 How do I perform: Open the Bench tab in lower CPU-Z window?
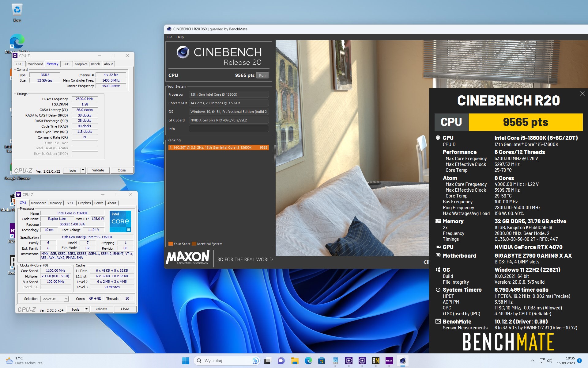99,203
